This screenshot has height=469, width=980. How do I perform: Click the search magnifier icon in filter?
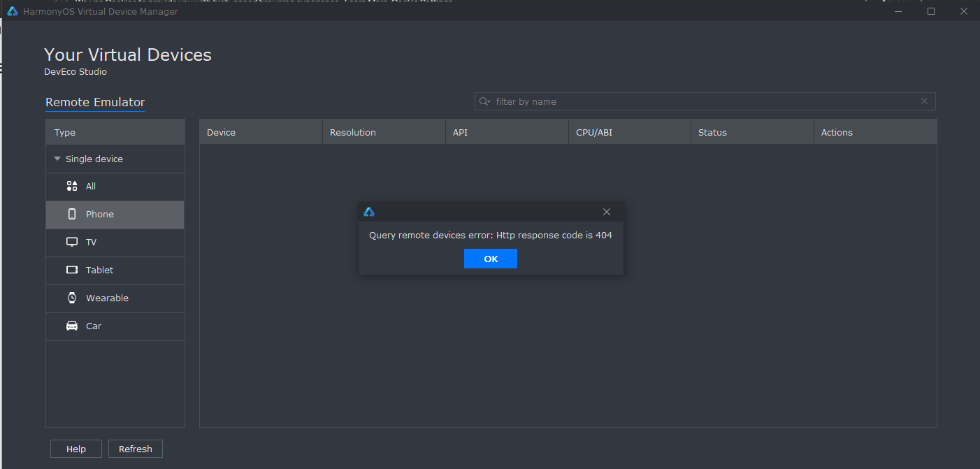coord(484,101)
